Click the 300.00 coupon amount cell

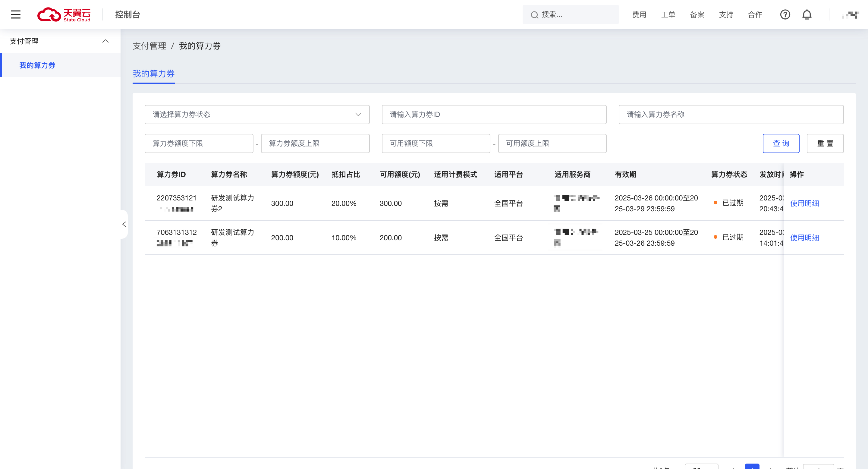[282, 203]
